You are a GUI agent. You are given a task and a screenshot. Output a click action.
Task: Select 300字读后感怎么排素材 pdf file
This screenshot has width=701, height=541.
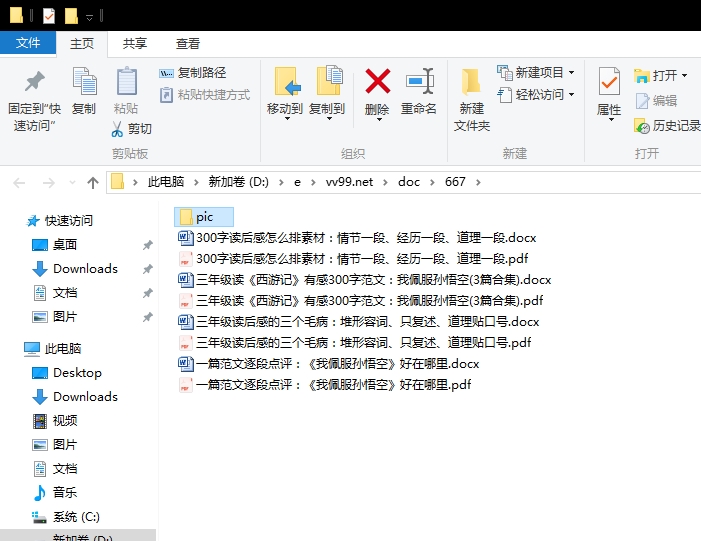coord(353,258)
